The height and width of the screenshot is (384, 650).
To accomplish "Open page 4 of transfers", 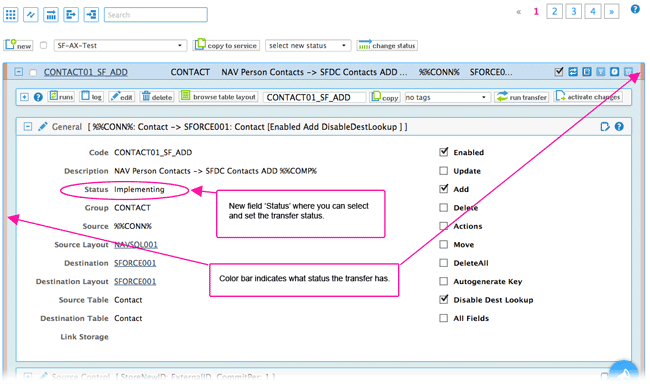I will 593,11.
